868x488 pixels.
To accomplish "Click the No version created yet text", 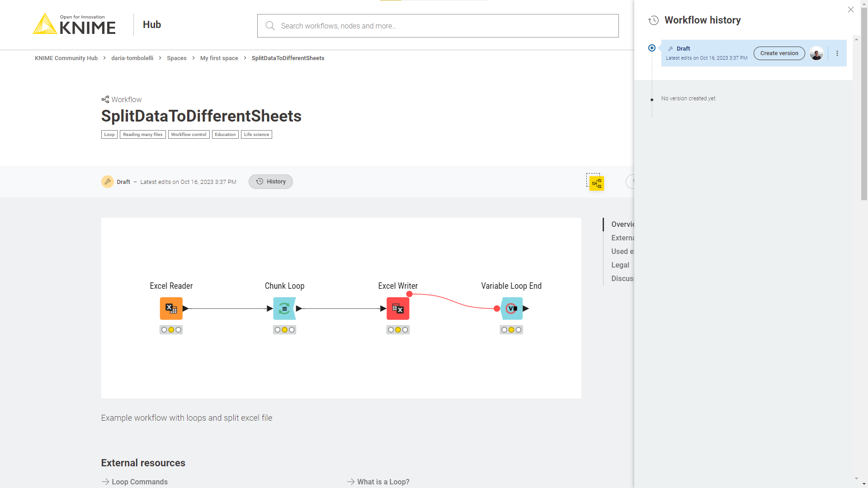I will pyautogui.click(x=688, y=99).
